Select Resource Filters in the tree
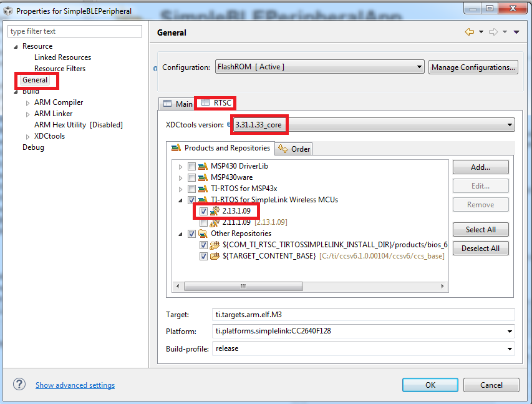 pos(60,69)
